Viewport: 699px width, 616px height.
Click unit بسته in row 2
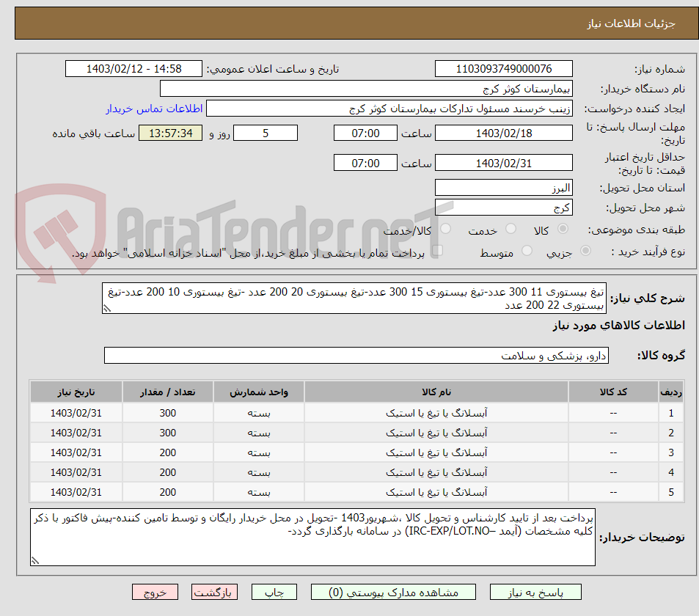click(259, 433)
